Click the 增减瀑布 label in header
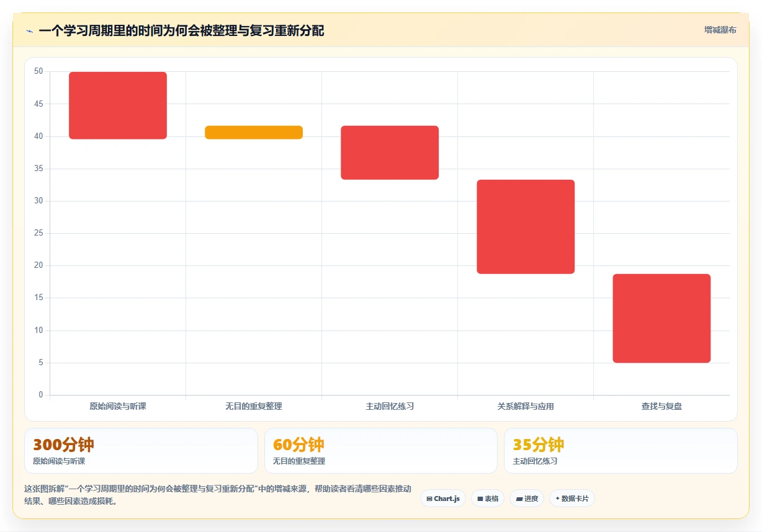The height and width of the screenshot is (532, 762). [720, 30]
